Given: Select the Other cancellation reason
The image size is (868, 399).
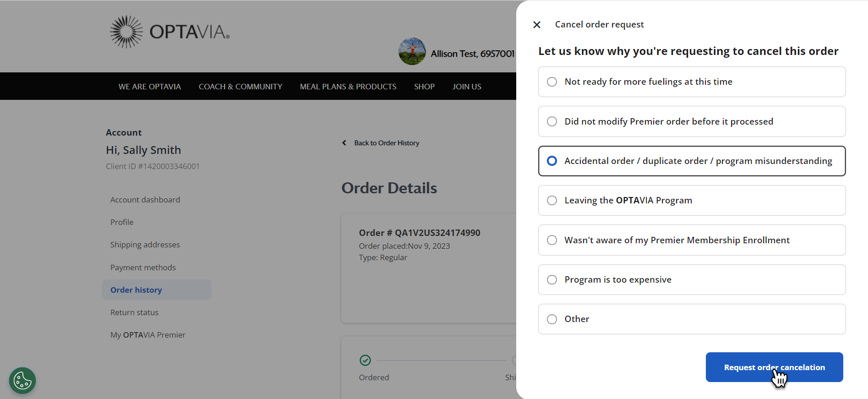Looking at the screenshot, I should (551, 319).
